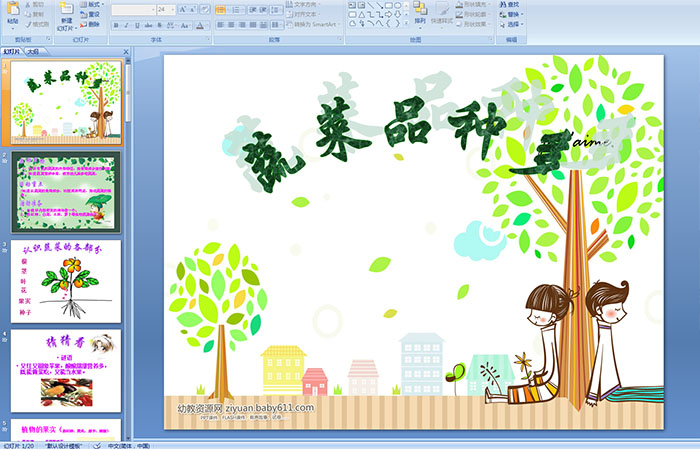The height and width of the screenshot is (449, 700).
Task: Toggle Numbering list button
Action: click(238, 10)
